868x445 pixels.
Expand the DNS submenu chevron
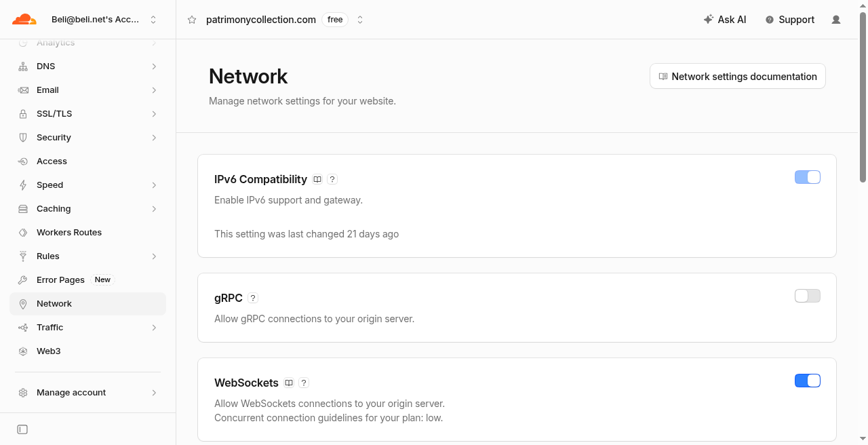tap(155, 66)
